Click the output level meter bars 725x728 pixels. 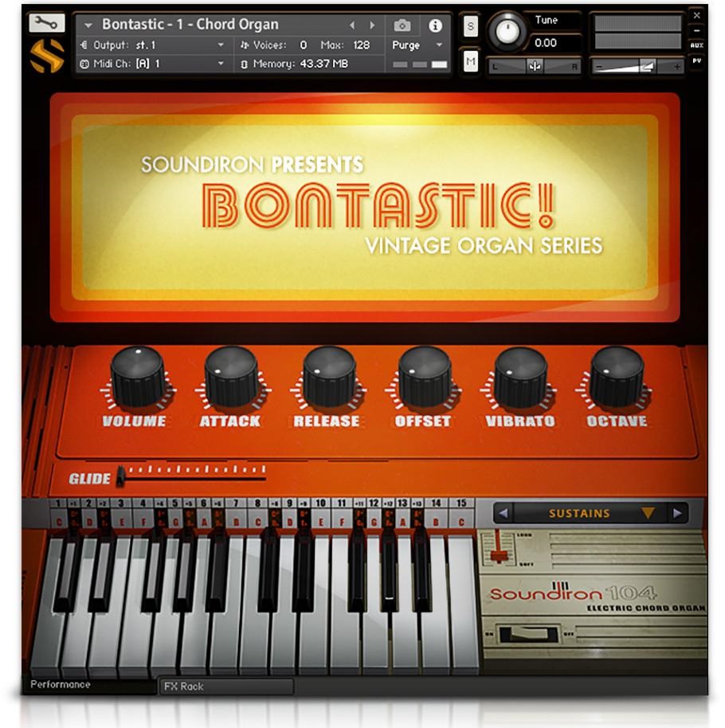[637, 32]
